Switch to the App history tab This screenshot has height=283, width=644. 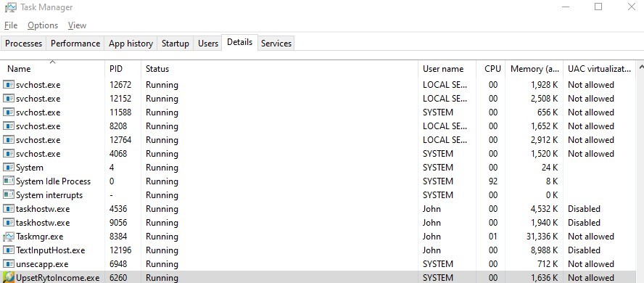(131, 44)
